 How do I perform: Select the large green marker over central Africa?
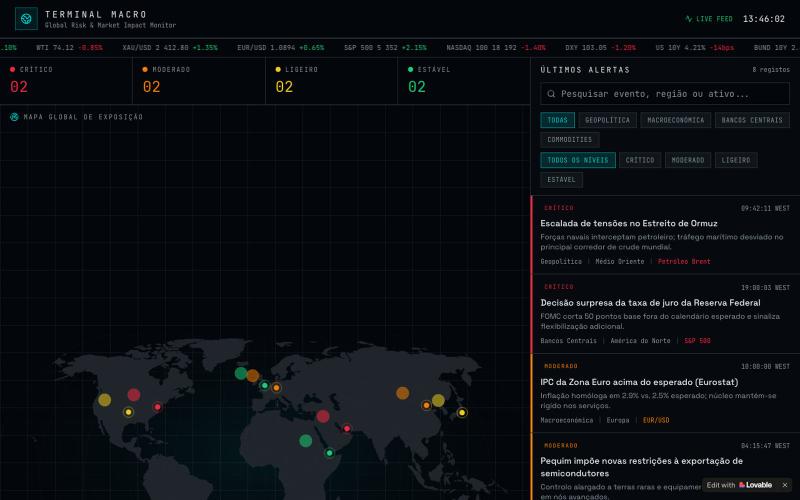(306, 440)
